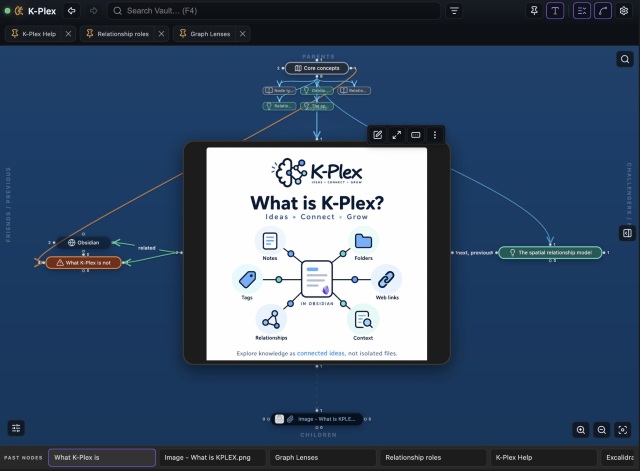The height and width of the screenshot is (471, 640).
Task: Click the warning icon on 'What K-Plex is not'
Action: coord(60,263)
